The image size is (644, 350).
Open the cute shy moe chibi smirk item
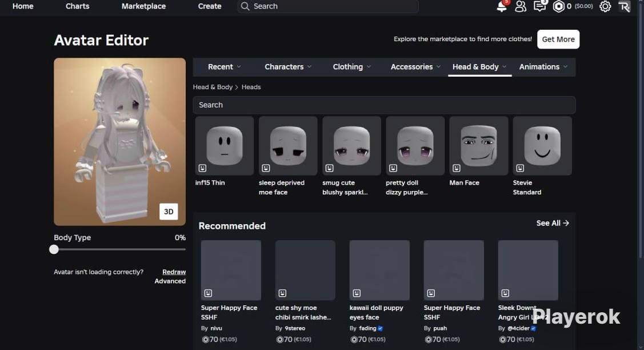pos(305,270)
